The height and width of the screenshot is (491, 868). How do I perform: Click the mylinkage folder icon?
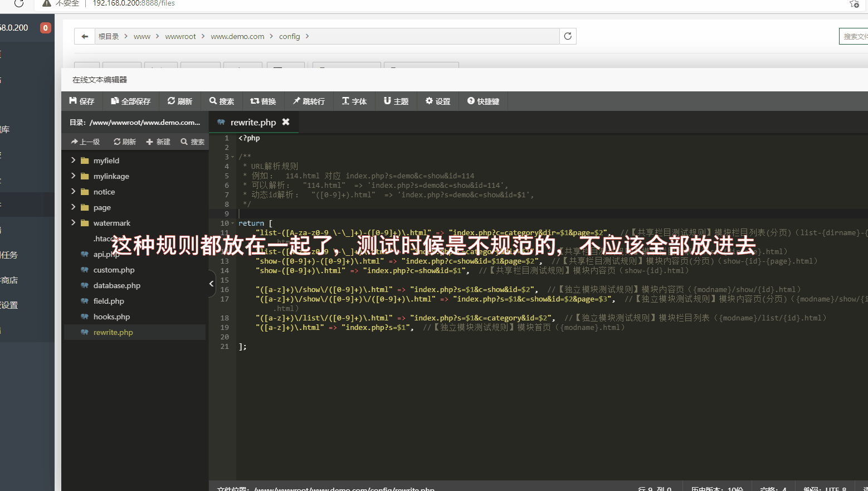point(85,176)
